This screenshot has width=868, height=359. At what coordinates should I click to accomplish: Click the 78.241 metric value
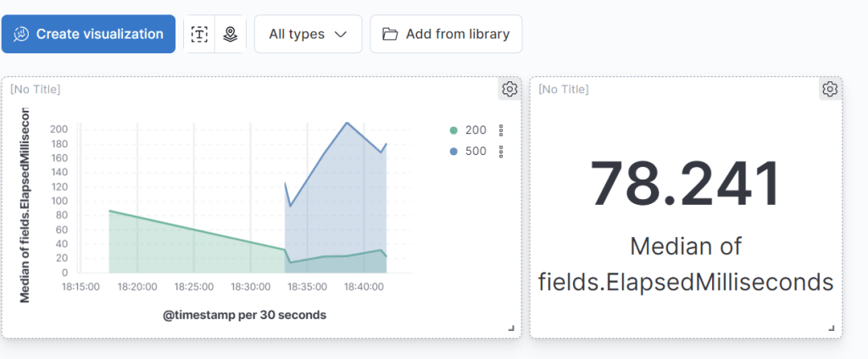click(x=685, y=184)
